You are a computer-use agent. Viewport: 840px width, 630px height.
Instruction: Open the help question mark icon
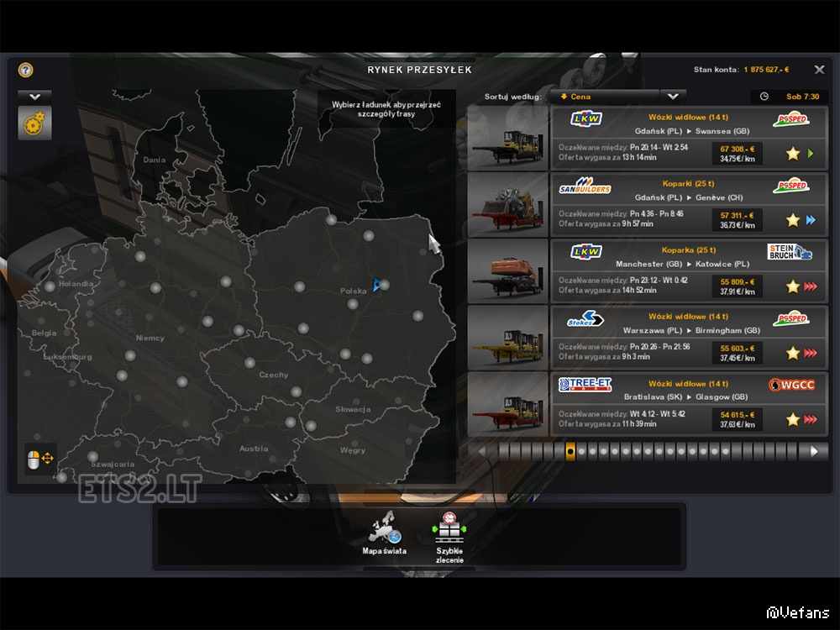[25, 71]
